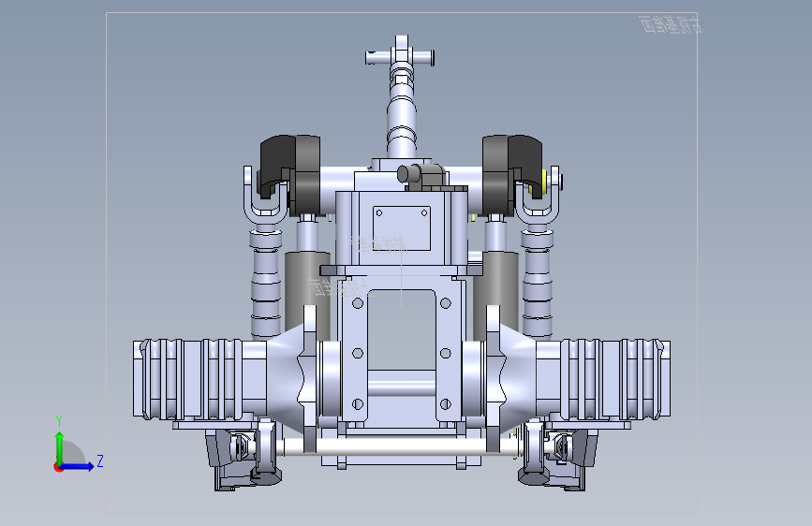Select the T-handle crossbar atop the model

click(x=399, y=57)
